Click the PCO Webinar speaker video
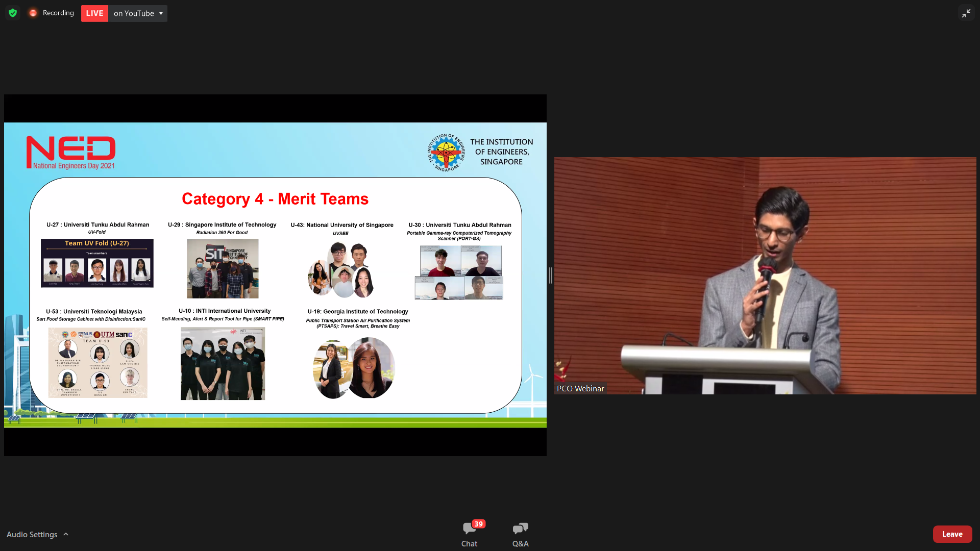Image resolution: width=980 pixels, height=551 pixels. 765,275
